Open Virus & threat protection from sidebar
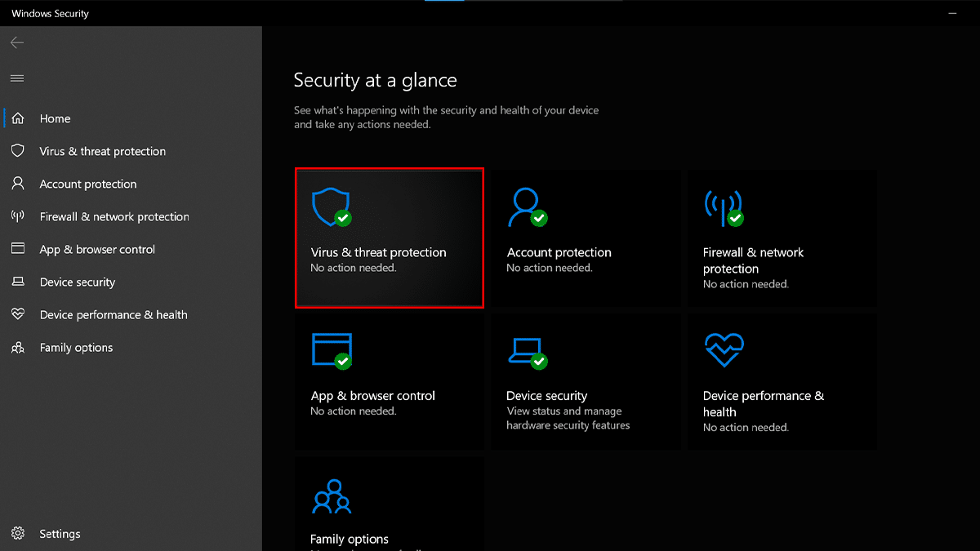 point(102,151)
